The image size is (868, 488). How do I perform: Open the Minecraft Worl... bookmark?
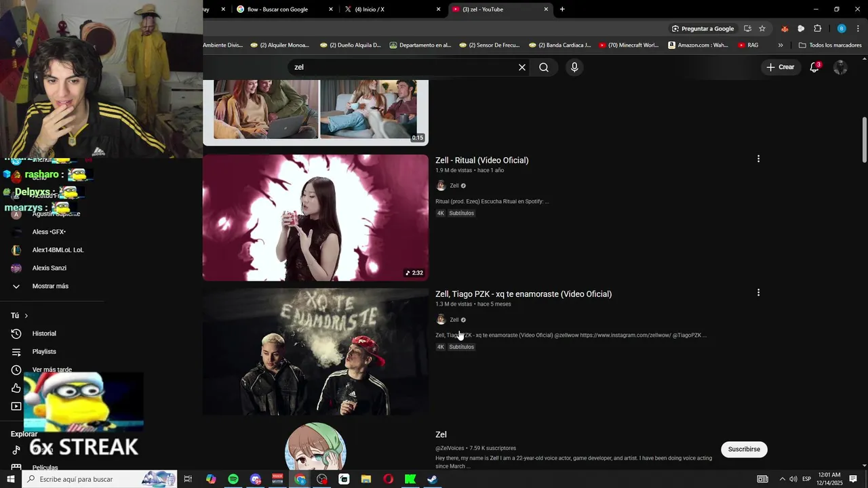coord(628,45)
